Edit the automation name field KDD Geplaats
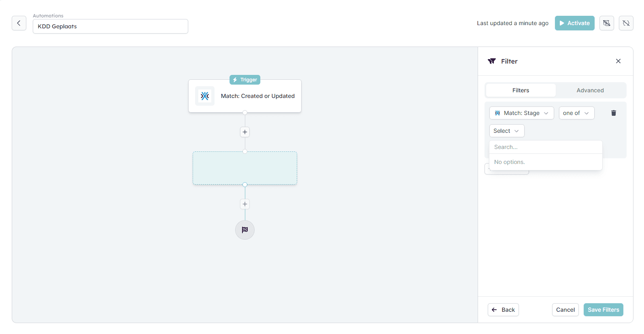This screenshot has height=334, width=644. click(x=110, y=26)
